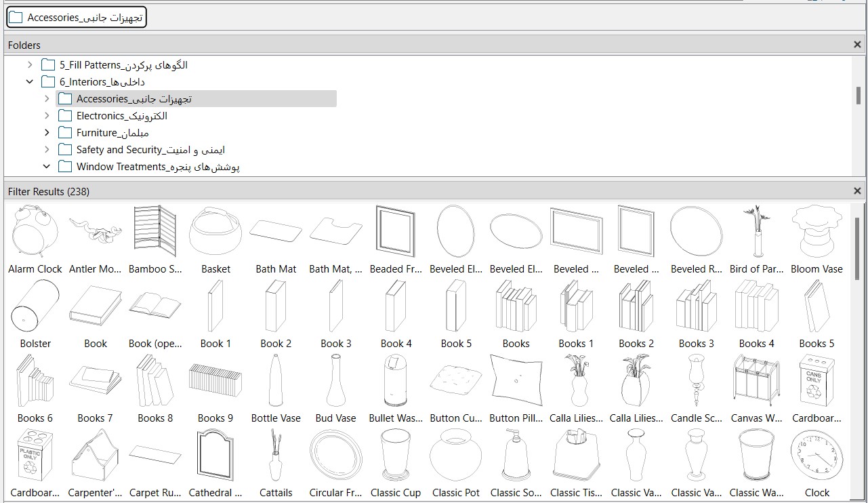Image resolution: width=868 pixels, height=503 pixels.
Task: Collapse the Window Treatments folder
Action: [47, 167]
